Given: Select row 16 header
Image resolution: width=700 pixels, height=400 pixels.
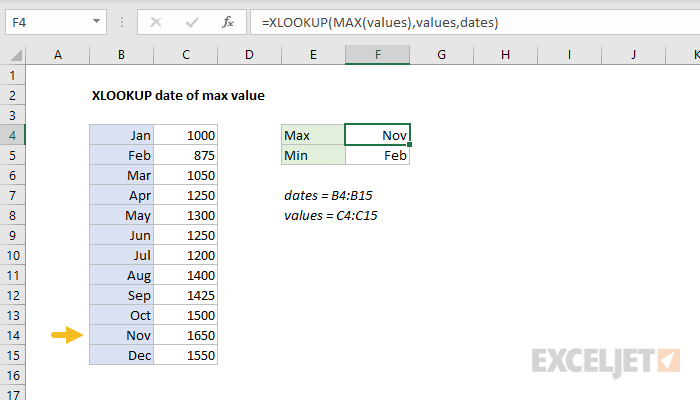Looking at the screenshot, I should (x=12, y=375).
